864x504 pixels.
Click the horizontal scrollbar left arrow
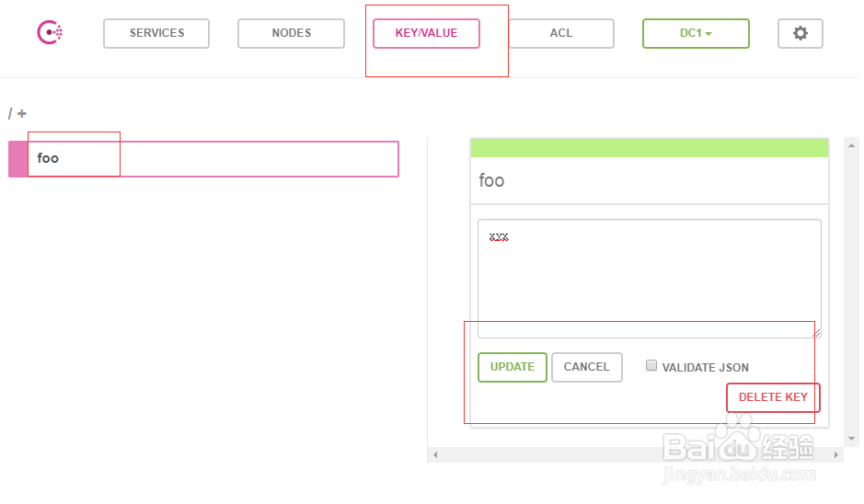coord(434,454)
